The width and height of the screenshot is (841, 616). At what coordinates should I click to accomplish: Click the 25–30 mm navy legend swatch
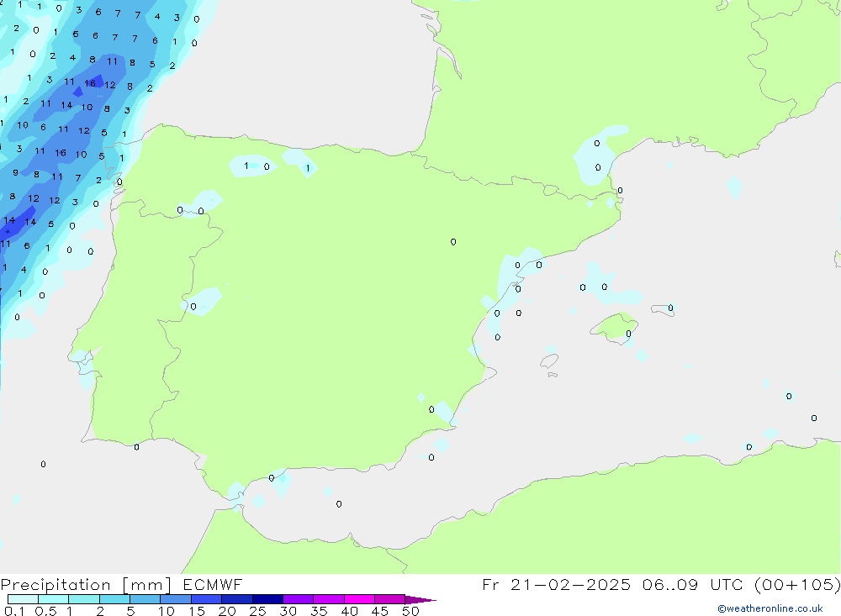tap(267, 599)
